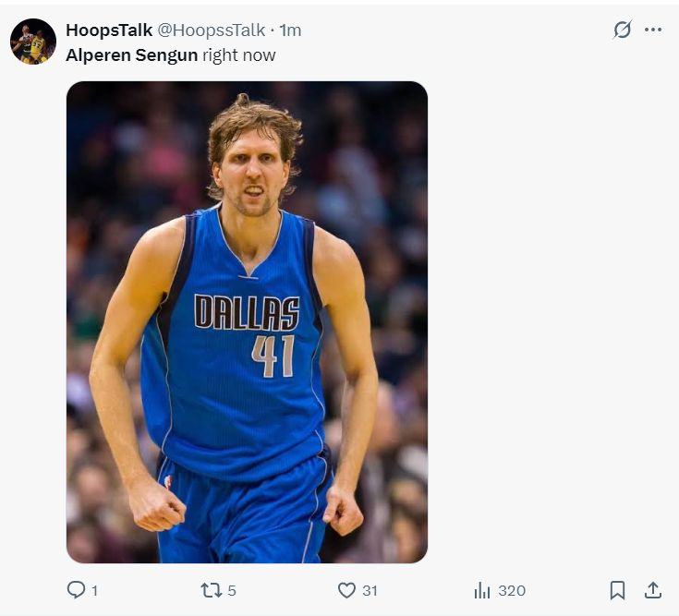
Task: Bookmark this HoopsTalk post
Action: [617, 590]
